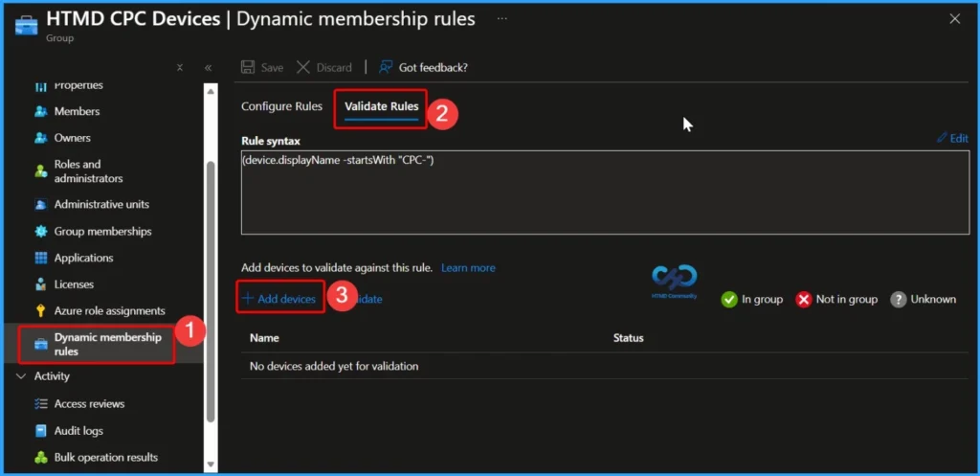Click the Audit logs book icon
This screenshot has height=476, width=980.
tap(40, 431)
